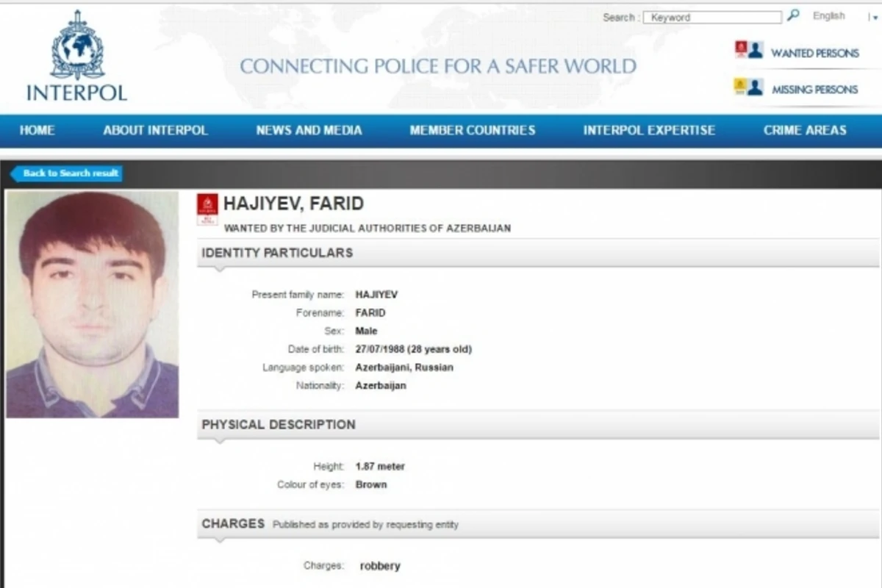Click the sex value "Male"
Image resolution: width=882 pixels, height=588 pixels.
point(366,331)
